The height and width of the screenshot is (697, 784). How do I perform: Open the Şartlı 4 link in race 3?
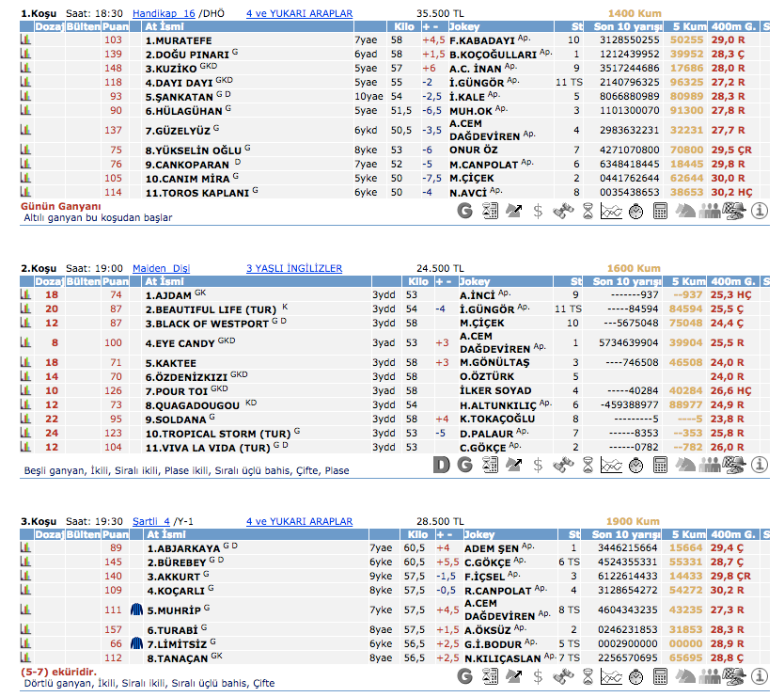[x=150, y=521]
